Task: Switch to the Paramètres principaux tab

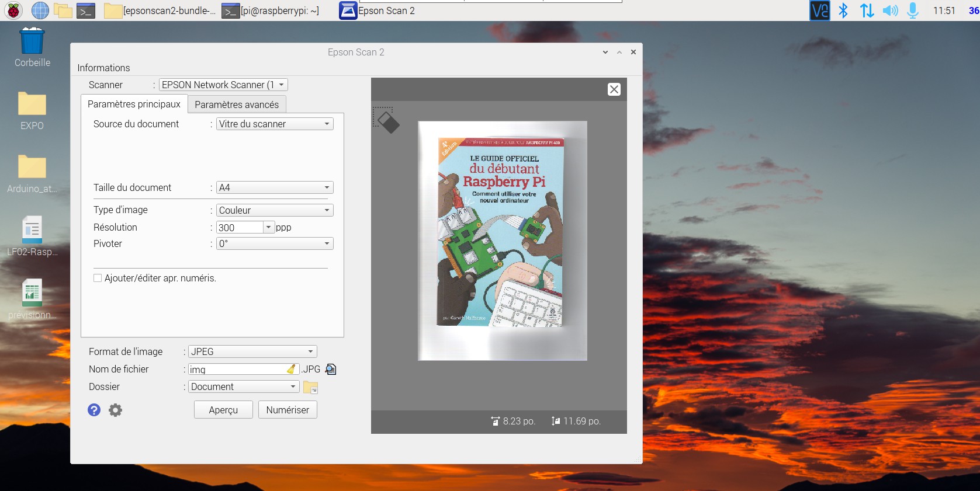Action: tap(134, 104)
